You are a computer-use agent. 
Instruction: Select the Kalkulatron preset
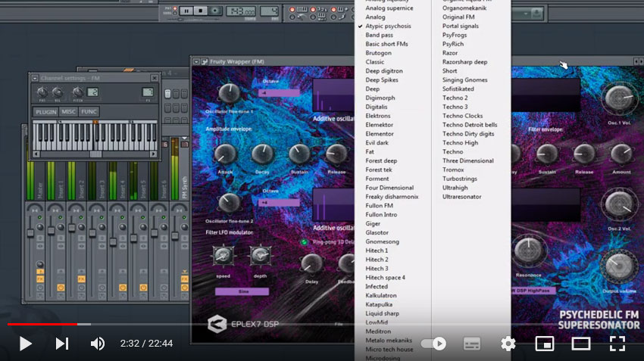381,295
